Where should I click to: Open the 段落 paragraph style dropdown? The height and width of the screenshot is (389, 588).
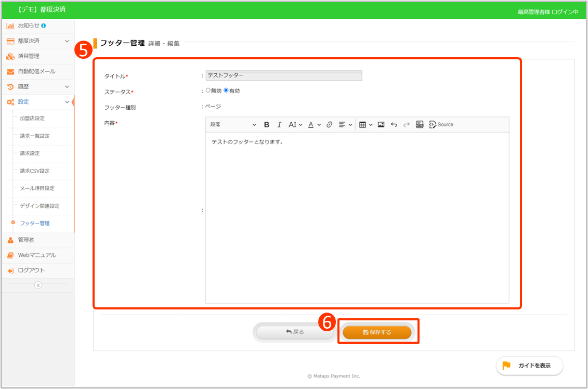coord(233,125)
